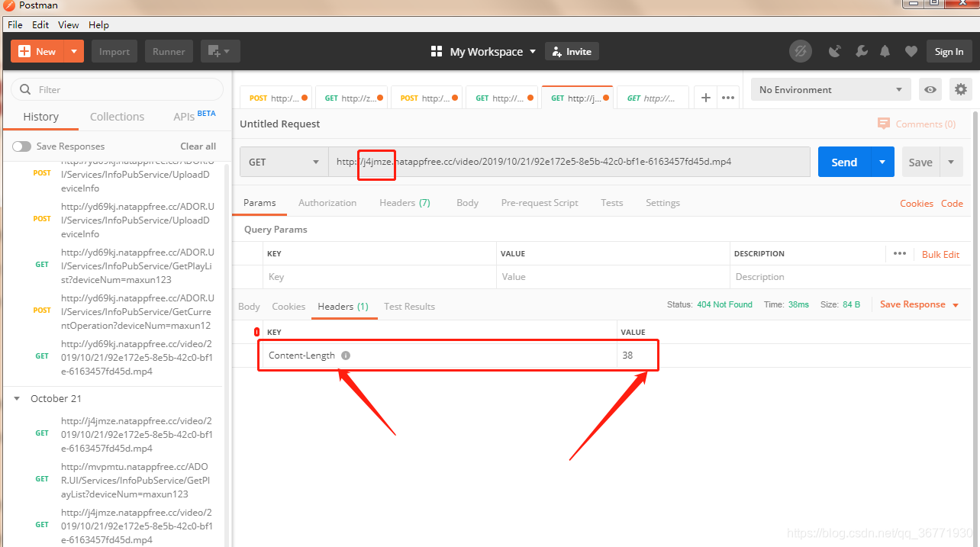The image size is (980, 547).
Task: Click the Bulk Edit link
Action: pyautogui.click(x=940, y=254)
